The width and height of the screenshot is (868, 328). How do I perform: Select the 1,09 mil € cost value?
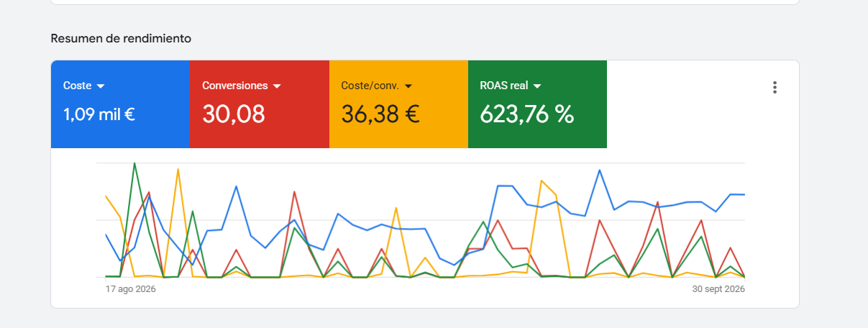click(99, 114)
